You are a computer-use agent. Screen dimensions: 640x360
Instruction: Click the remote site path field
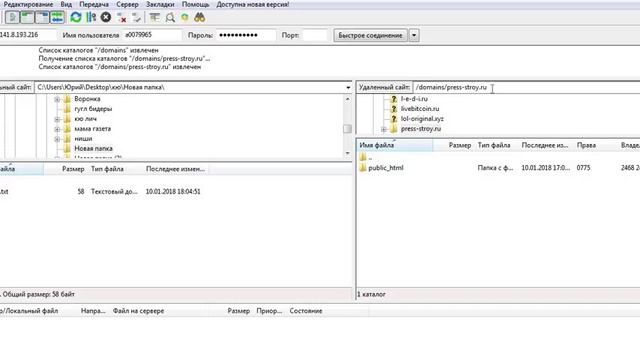(x=526, y=87)
